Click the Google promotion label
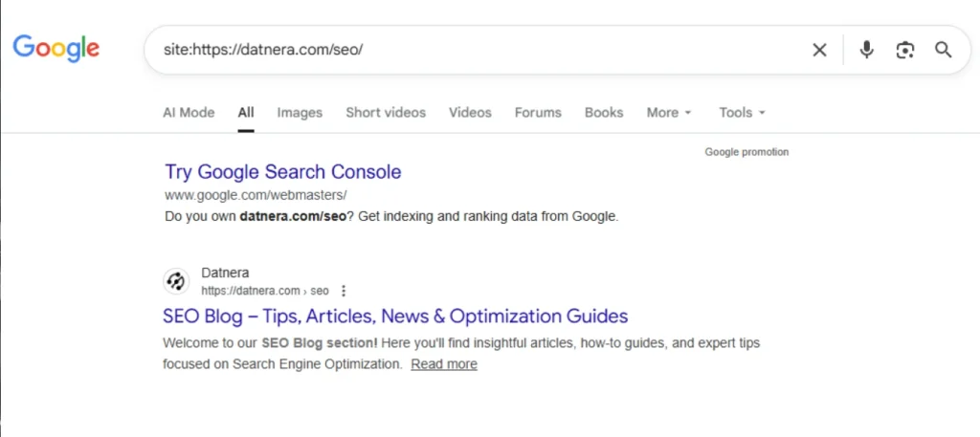The image size is (980, 437). click(746, 152)
